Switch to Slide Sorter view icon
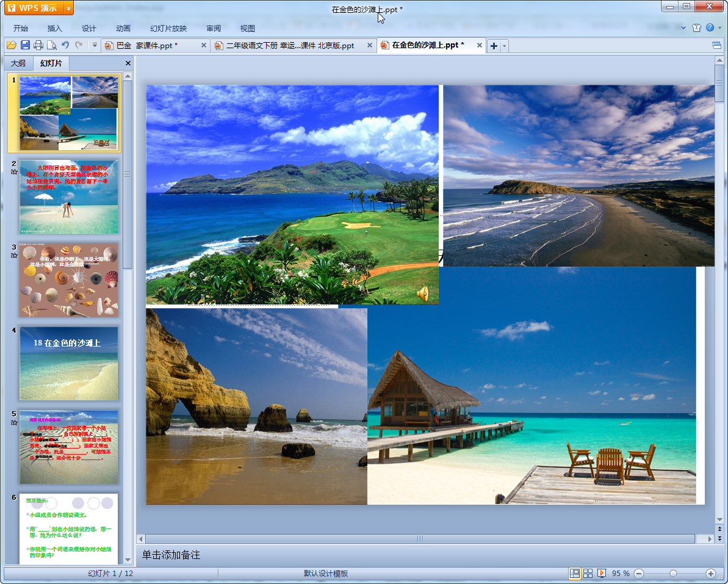 click(588, 574)
